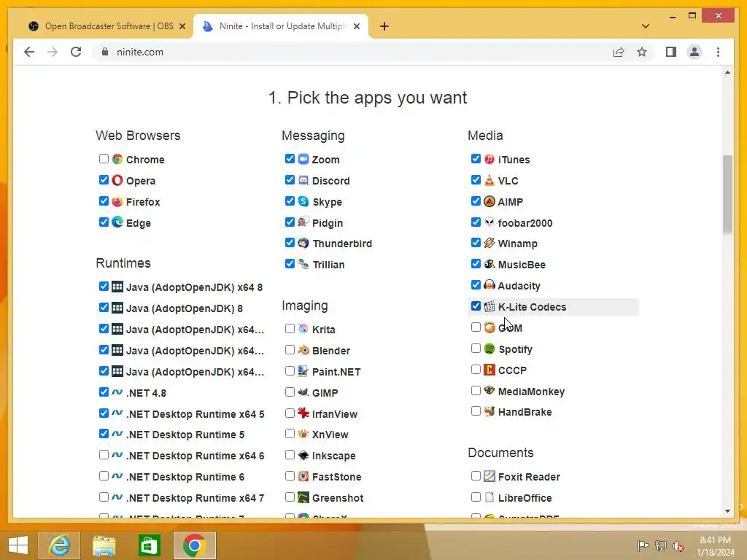Click the iTunes app icon

(x=489, y=159)
